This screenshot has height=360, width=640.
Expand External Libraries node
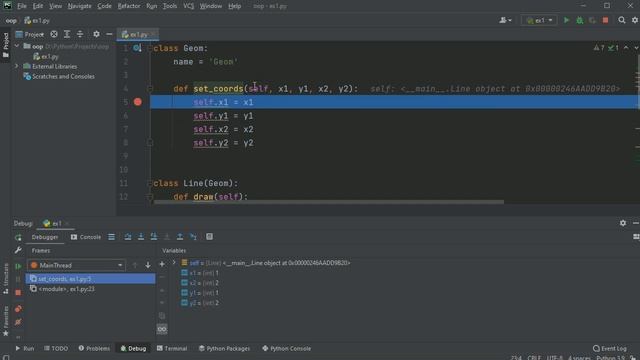point(17,66)
